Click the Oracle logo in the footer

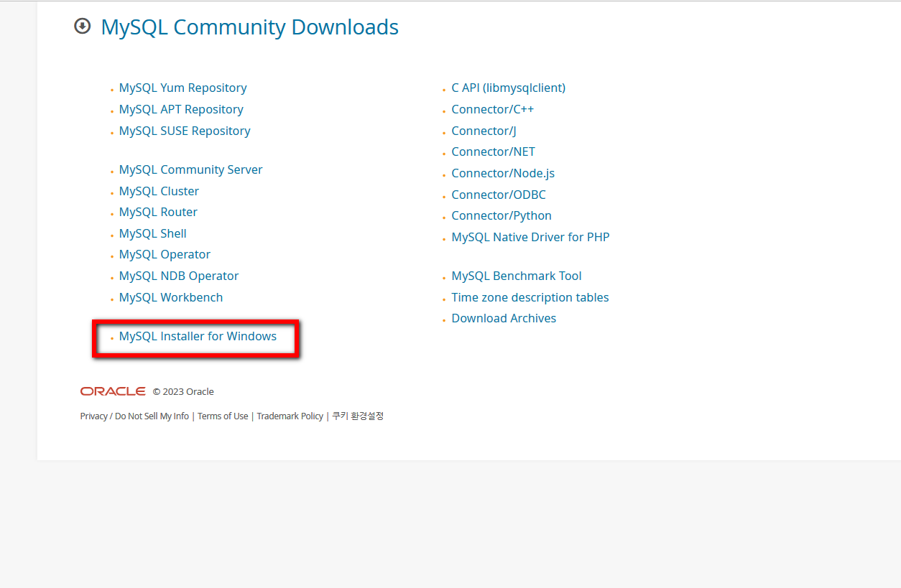[x=113, y=391]
